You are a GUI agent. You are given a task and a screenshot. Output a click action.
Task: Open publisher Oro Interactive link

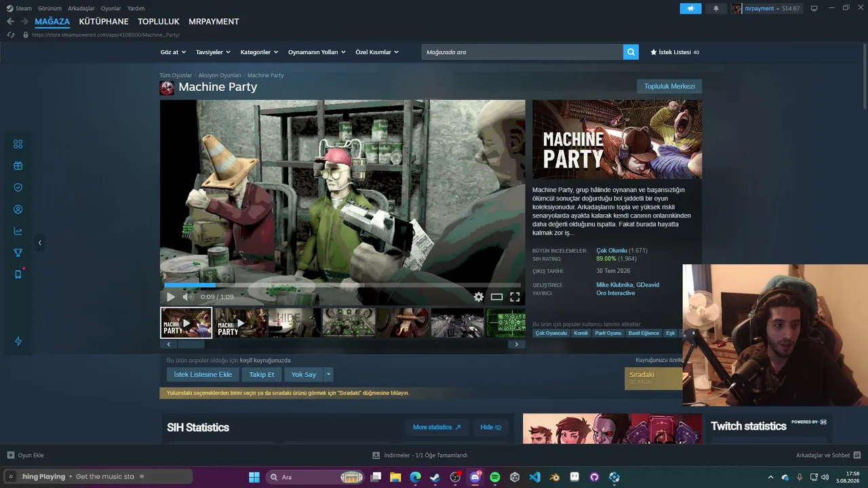coord(616,293)
